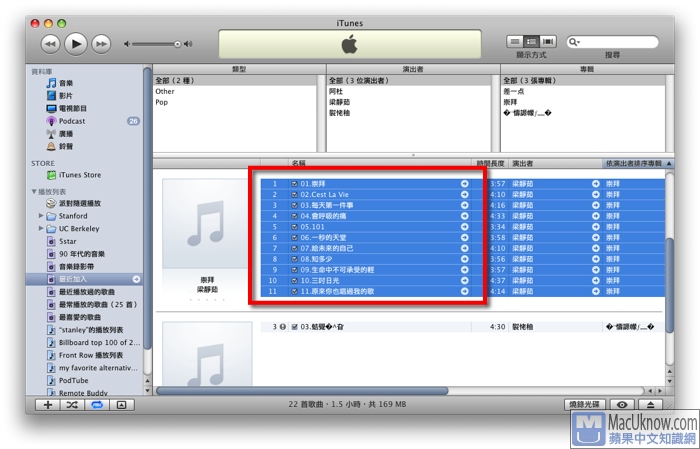Image resolution: width=700 pixels, height=449 pixels.
Task: Expand the Stanford folder
Action: click(x=41, y=216)
